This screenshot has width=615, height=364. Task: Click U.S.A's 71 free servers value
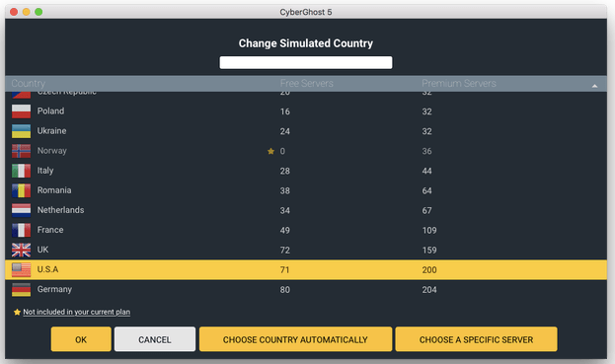[284, 270]
